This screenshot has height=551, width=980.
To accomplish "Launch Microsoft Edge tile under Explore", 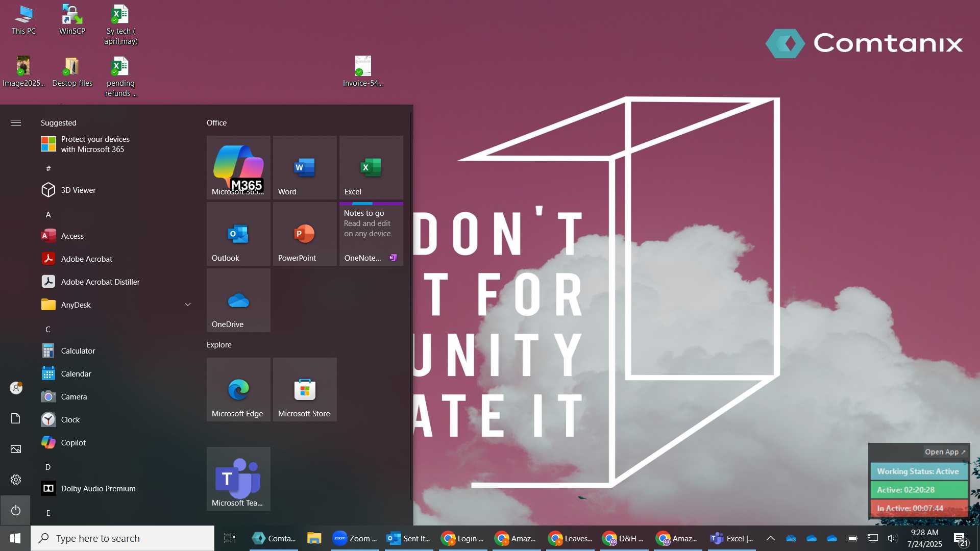I will pos(238,389).
